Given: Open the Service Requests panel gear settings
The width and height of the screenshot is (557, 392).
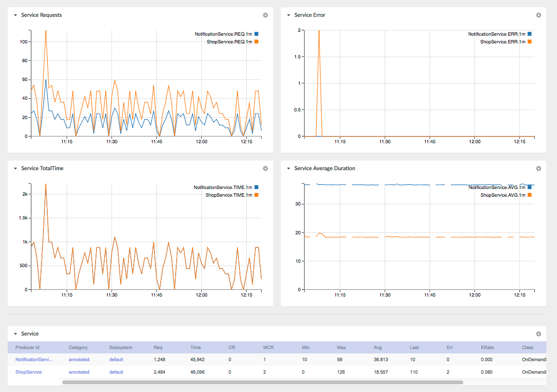Looking at the screenshot, I should pyautogui.click(x=265, y=15).
